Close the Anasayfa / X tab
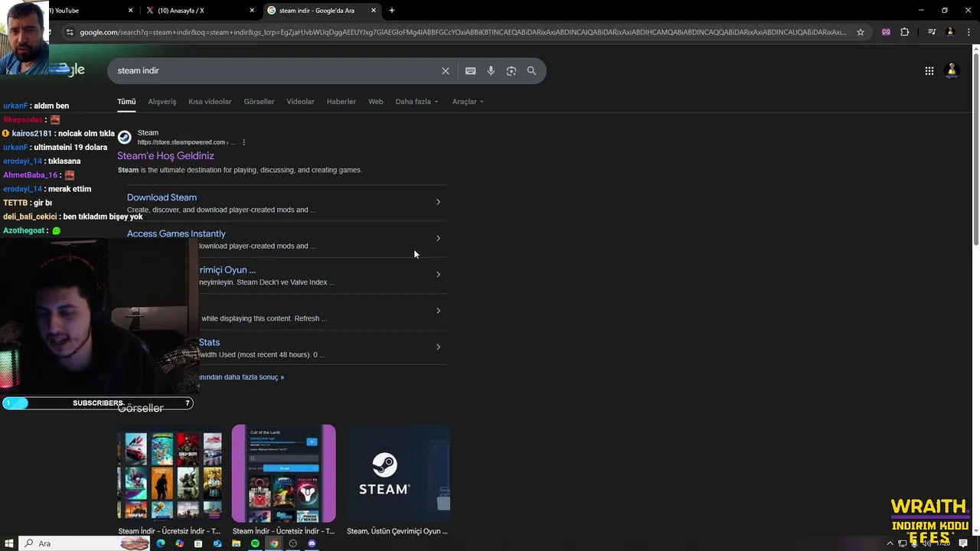This screenshot has width=980, height=551. pyautogui.click(x=253, y=11)
